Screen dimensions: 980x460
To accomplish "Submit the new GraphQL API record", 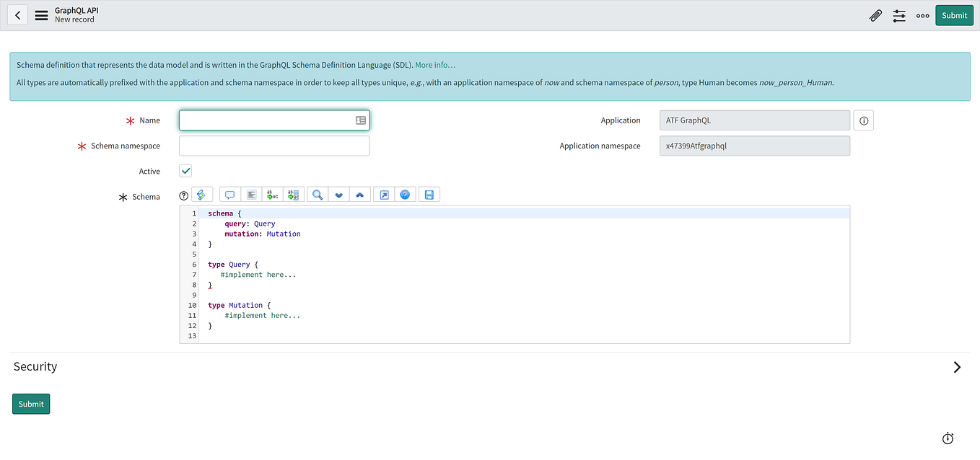I will [x=954, y=15].
